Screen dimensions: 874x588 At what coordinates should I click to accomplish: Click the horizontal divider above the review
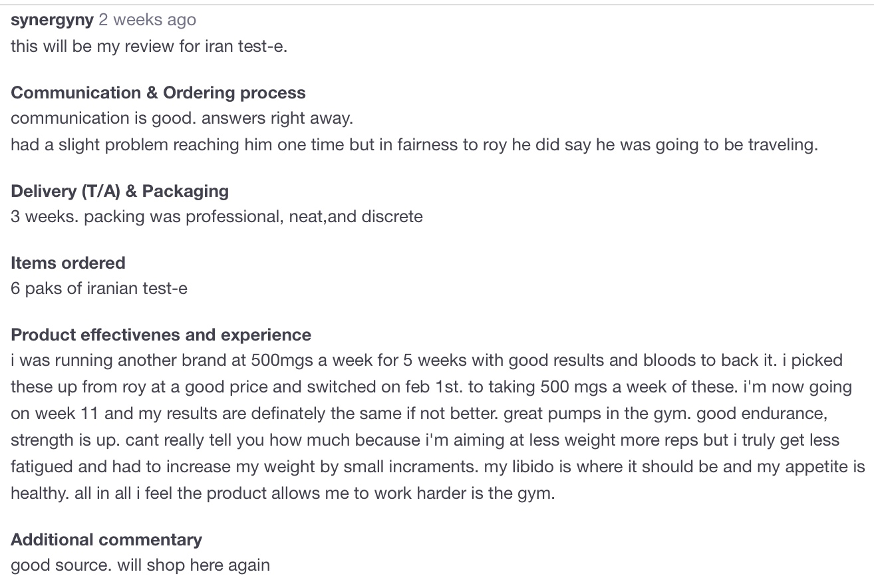[437, 5]
